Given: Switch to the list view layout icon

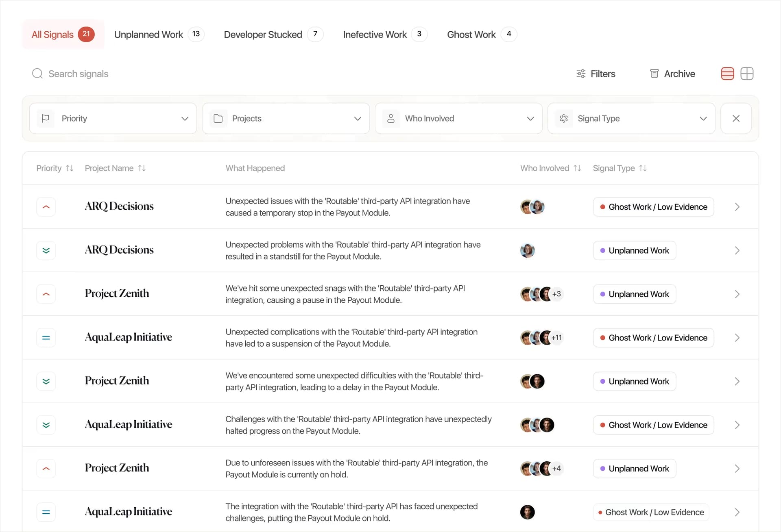Looking at the screenshot, I should pos(727,74).
